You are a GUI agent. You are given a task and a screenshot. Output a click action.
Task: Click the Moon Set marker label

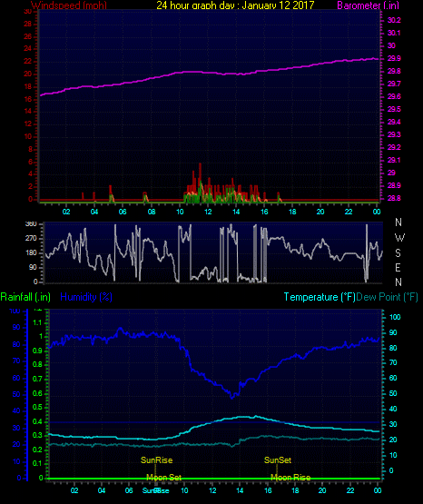point(163,478)
